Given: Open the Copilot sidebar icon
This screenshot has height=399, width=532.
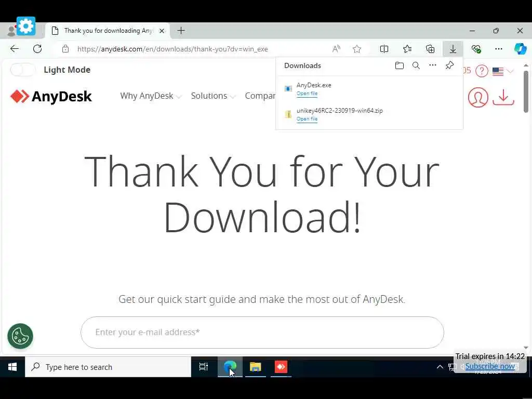Looking at the screenshot, I should tap(520, 49).
